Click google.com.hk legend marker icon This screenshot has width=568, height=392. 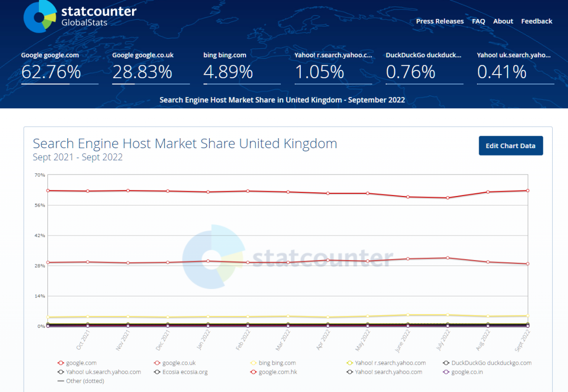pos(253,372)
